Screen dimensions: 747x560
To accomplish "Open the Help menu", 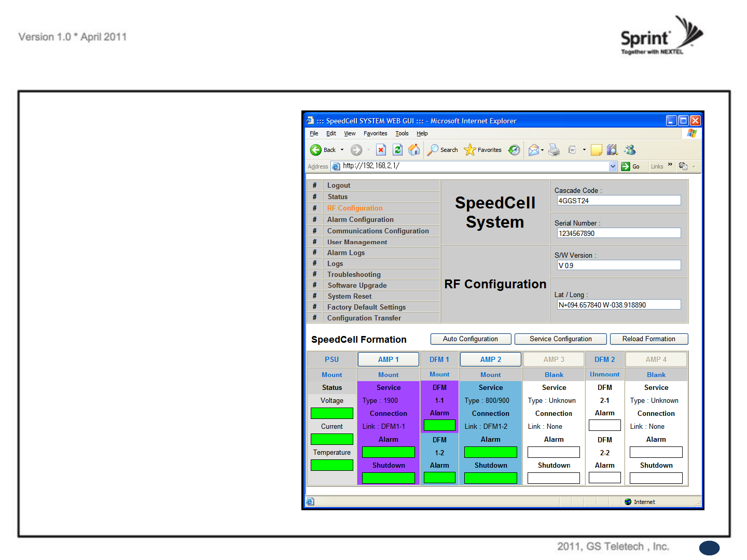I will click(422, 133).
